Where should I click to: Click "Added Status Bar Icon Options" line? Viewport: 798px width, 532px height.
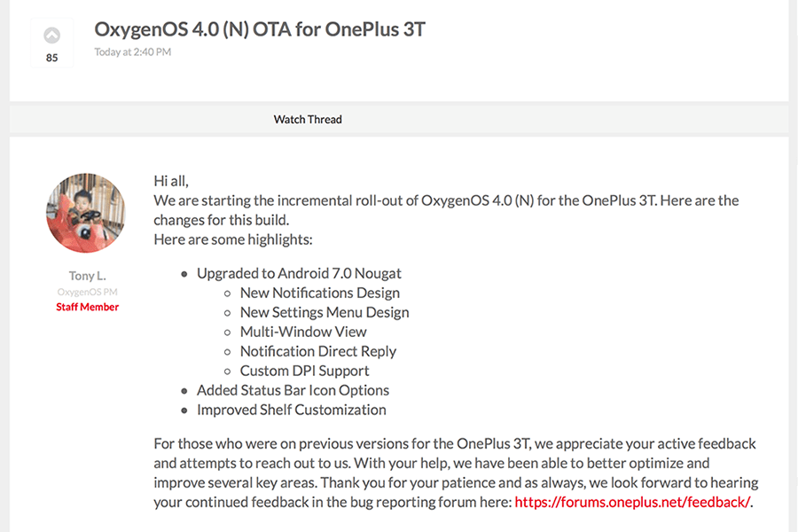(x=293, y=390)
